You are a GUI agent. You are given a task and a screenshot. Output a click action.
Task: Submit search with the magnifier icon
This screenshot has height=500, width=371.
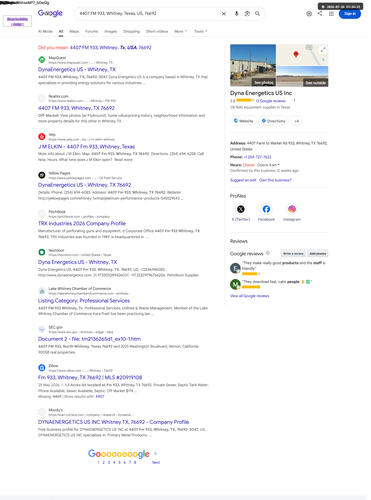pyautogui.click(x=257, y=14)
